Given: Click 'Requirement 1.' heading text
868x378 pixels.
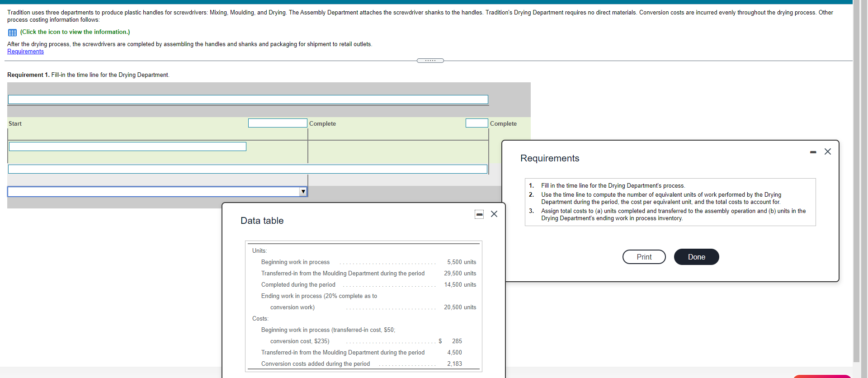Looking at the screenshot, I should [x=28, y=75].
